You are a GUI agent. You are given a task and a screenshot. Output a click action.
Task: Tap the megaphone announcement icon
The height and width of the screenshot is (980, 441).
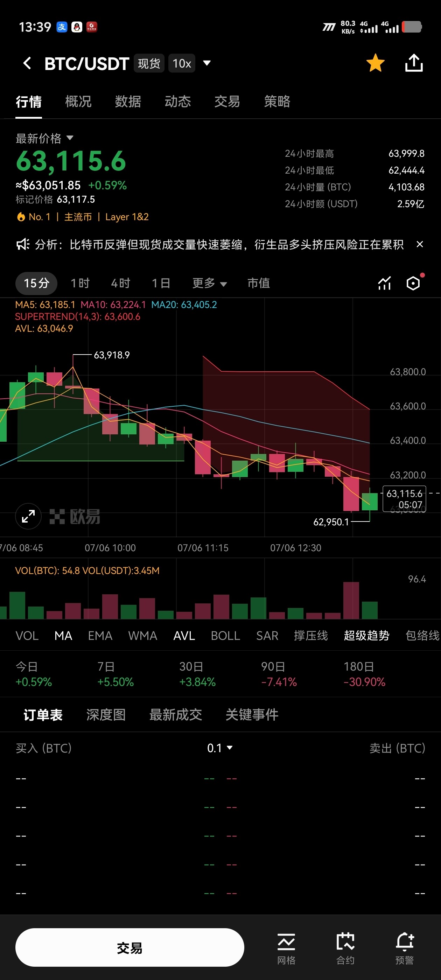(x=23, y=244)
